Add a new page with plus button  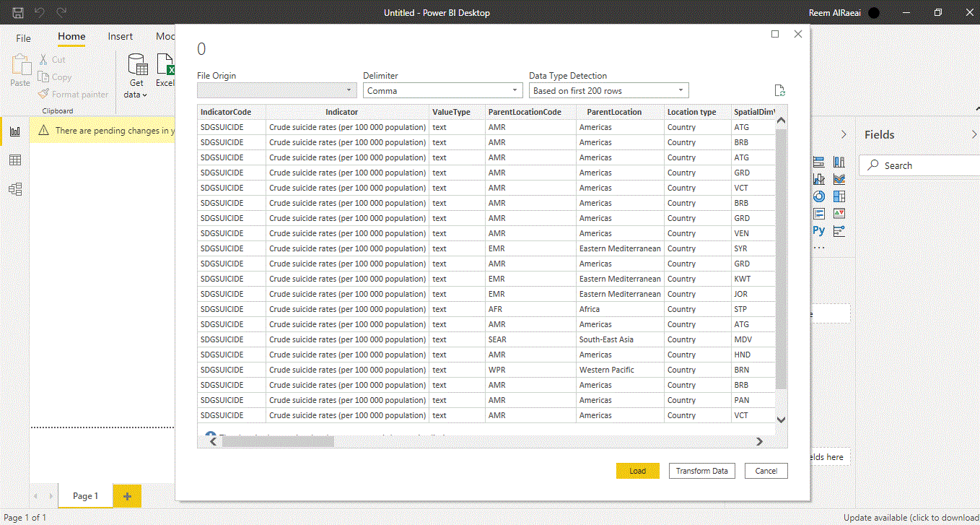(128, 496)
